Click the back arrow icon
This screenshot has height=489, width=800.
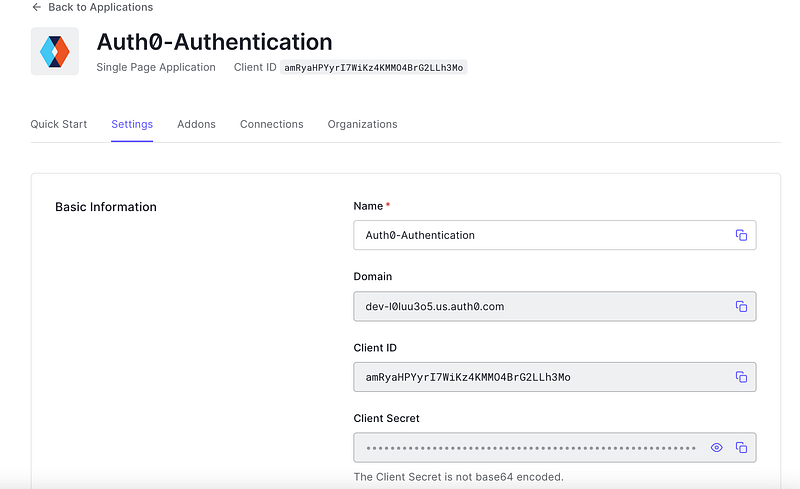click(x=36, y=7)
